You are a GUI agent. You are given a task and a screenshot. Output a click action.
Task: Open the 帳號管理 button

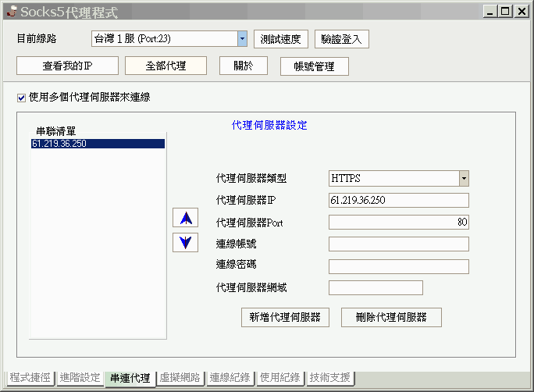(x=315, y=66)
